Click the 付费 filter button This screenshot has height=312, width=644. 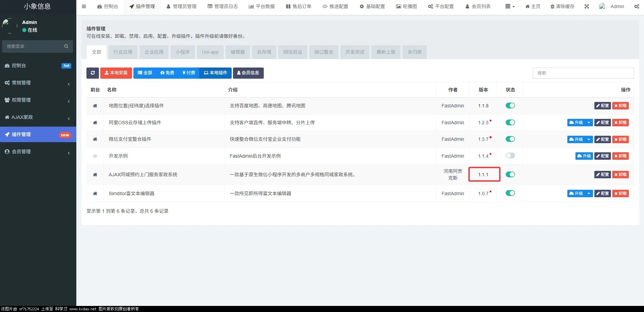tap(188, 73)
